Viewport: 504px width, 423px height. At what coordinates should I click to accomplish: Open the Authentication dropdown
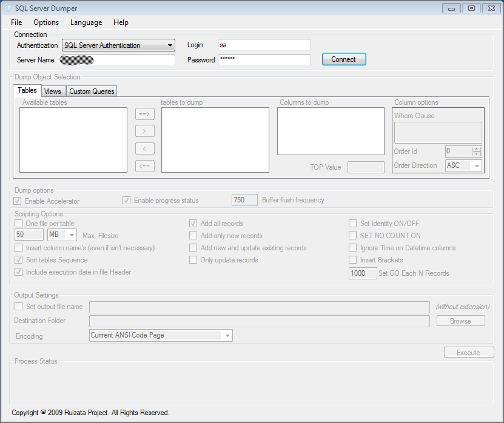coord(169,45)
